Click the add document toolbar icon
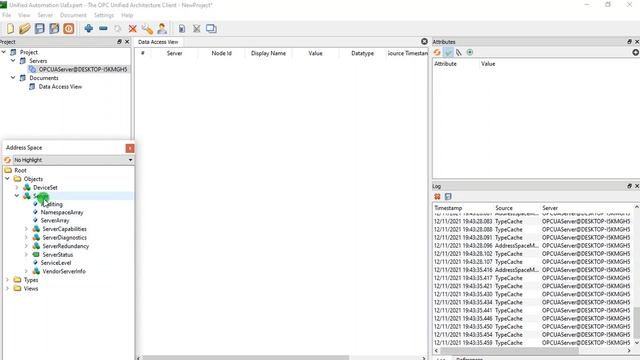The image size is (640, 360). 182,29
